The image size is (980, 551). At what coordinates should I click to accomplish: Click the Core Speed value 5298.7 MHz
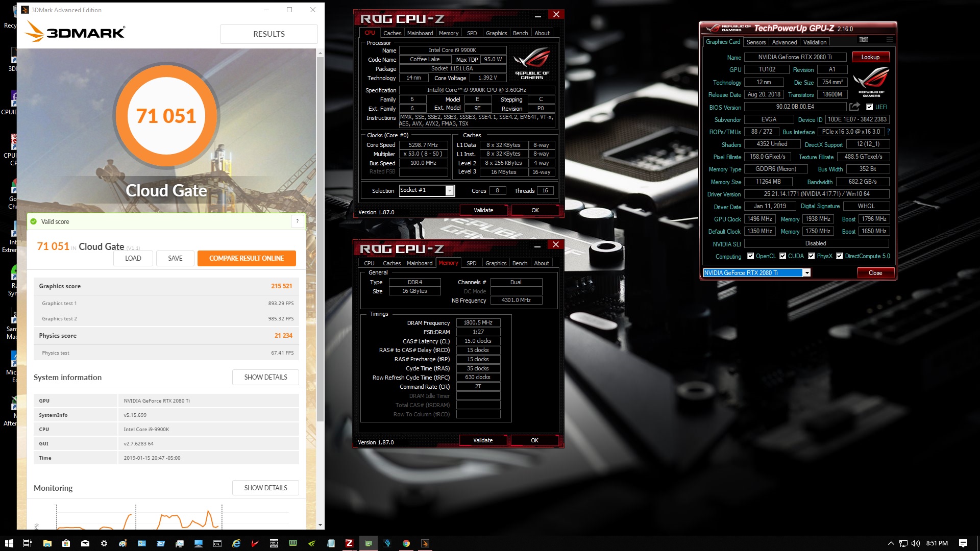(423, 145)
